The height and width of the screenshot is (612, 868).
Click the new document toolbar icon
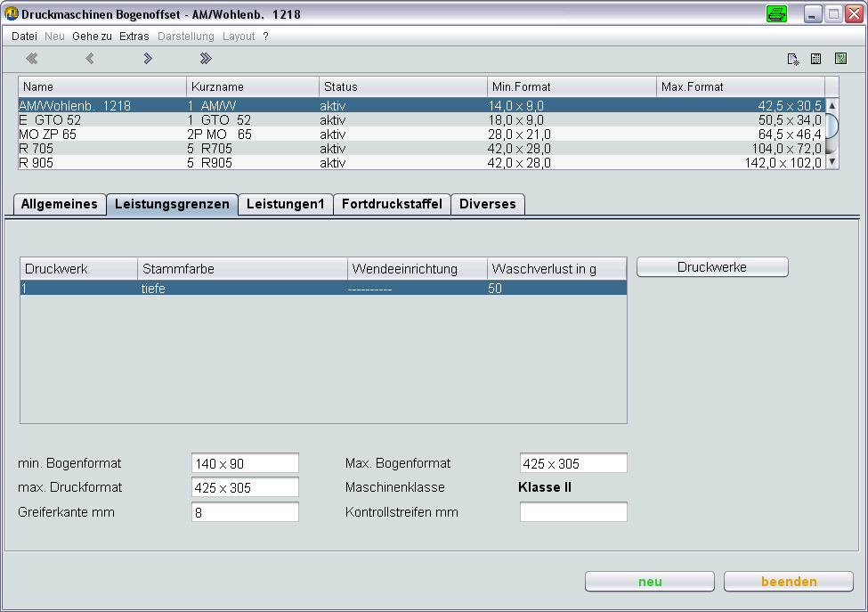[x=792, y=59]
